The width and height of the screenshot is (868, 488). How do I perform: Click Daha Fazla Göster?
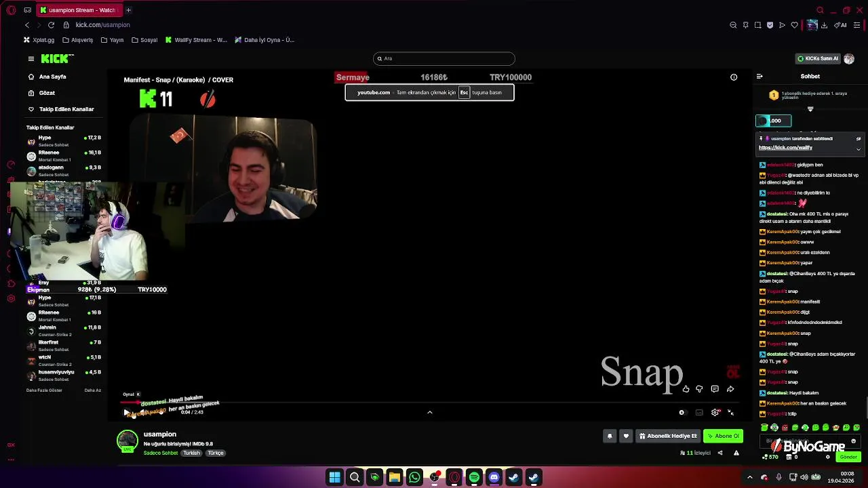pyautogui.click(x=44, y=390)
